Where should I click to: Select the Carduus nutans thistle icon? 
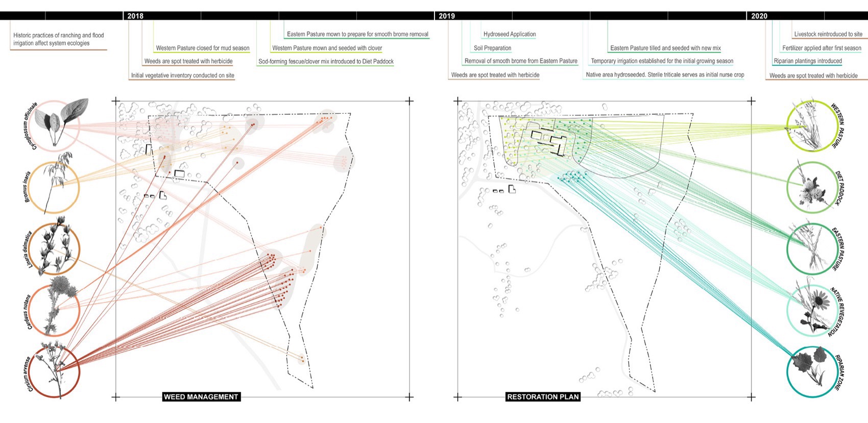tap(54, 310)
